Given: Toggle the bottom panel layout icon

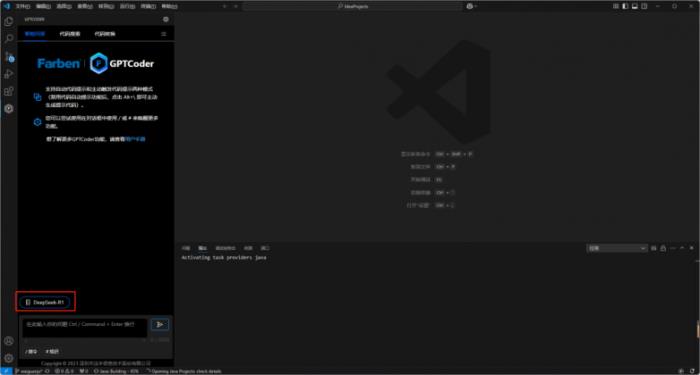Looking at the screenshot, I should (x=634, y=6).
